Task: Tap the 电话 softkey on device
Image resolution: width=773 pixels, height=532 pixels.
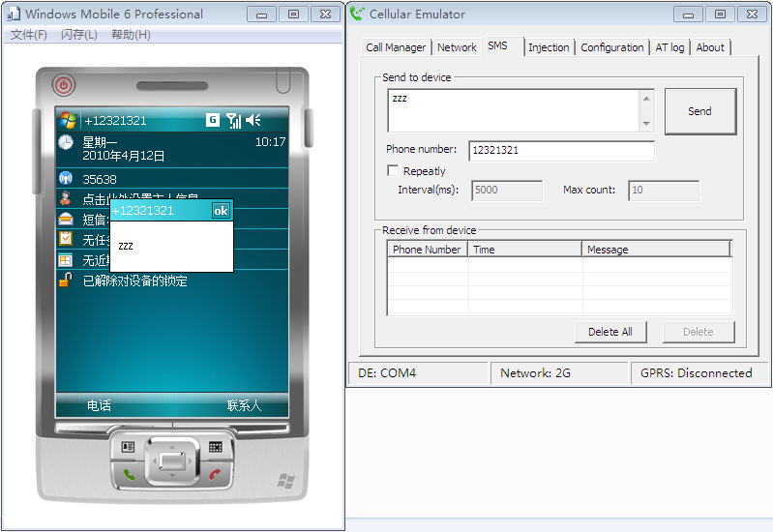Action: tap(99, 405)
